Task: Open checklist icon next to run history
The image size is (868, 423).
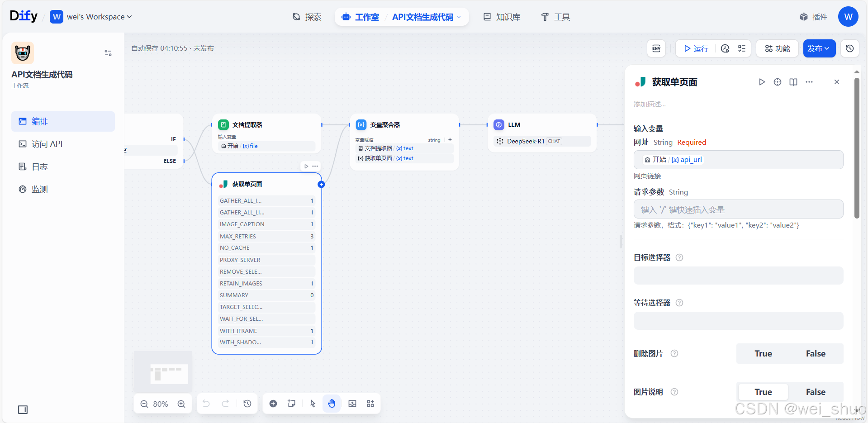Action: pyautogui.click(x=742, y=48)
